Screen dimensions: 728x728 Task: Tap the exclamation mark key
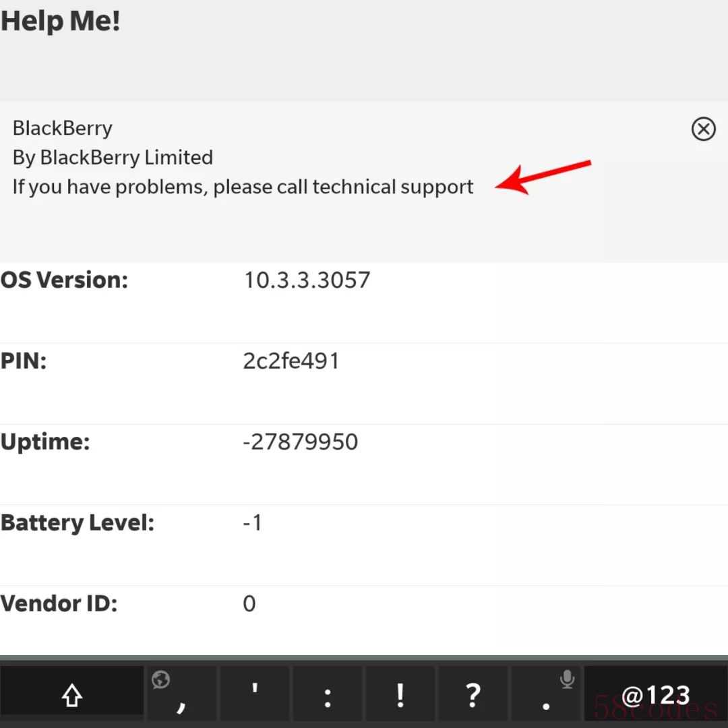[x=400, y=695]
